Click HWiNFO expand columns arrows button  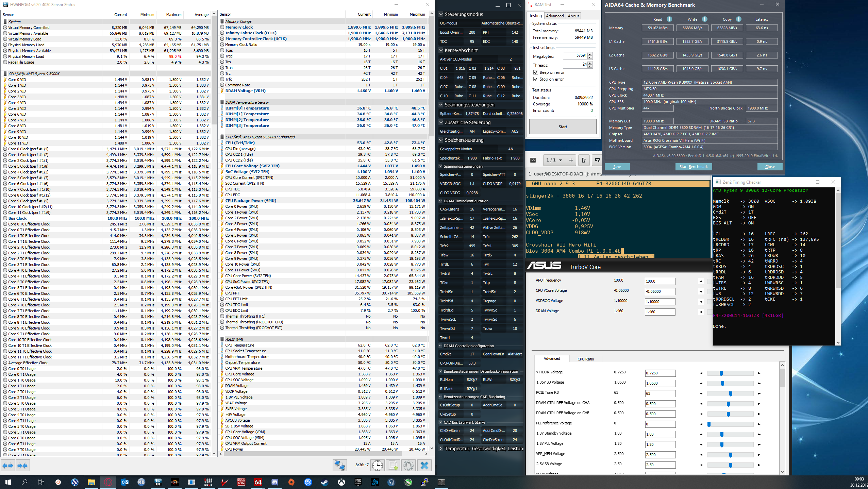[8, 466]
